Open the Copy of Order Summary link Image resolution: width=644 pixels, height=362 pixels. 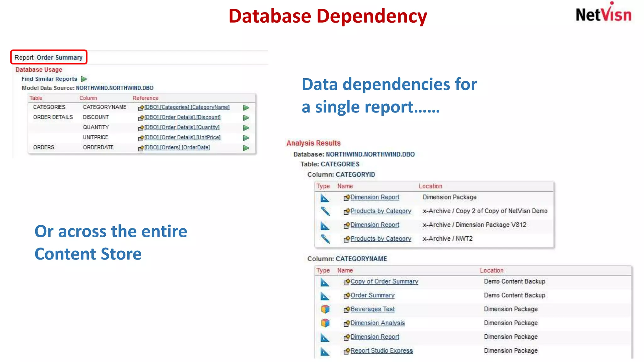click(x=384, y=282)
